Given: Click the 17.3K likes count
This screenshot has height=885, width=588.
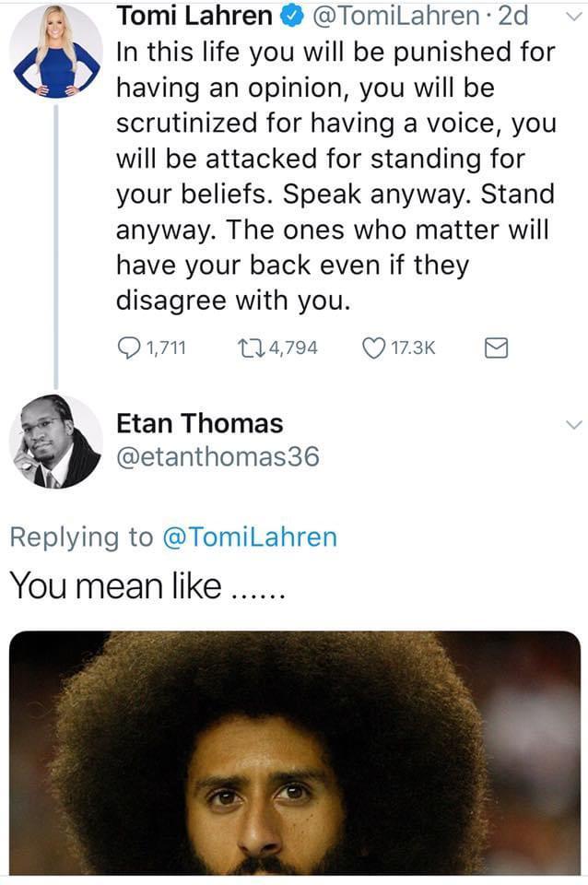Looking at the screenshot, I should (413, 348).
